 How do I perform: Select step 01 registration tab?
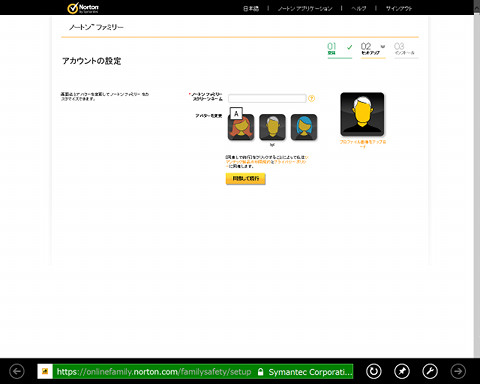pos(340,50)
